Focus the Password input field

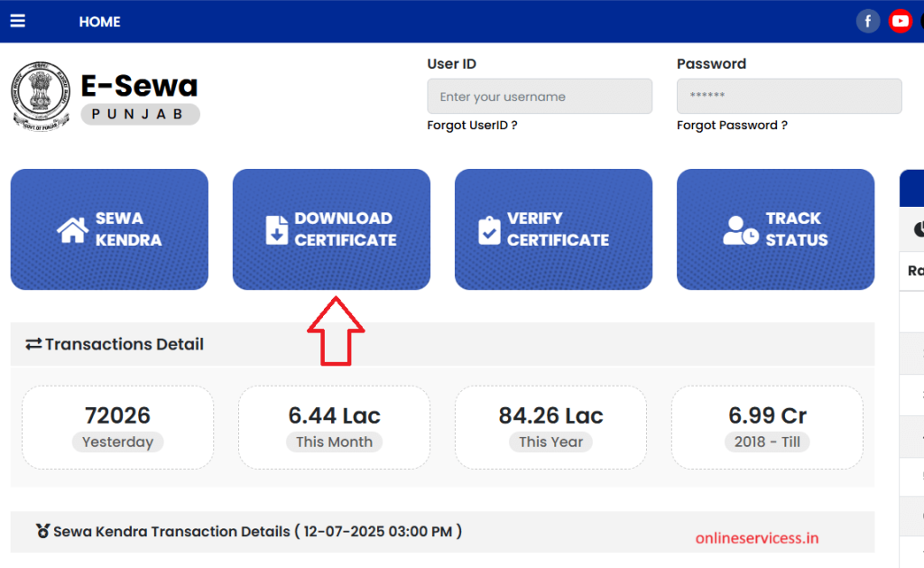789,96
